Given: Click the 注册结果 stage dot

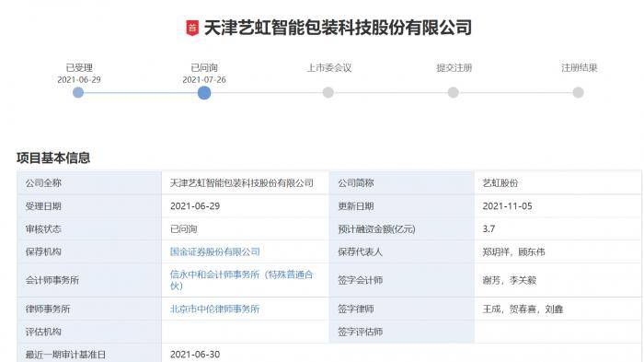Looking at the screenshot, I should point(579,92).
